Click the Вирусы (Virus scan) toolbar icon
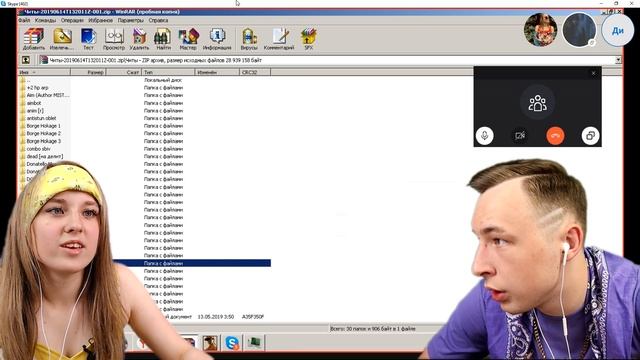640x360 pixels. click(249, 39)
